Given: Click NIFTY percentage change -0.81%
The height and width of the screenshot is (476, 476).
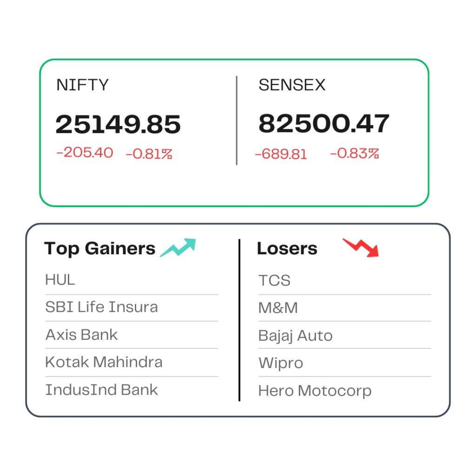Looking at the screenshot, I should click(149, 154).
